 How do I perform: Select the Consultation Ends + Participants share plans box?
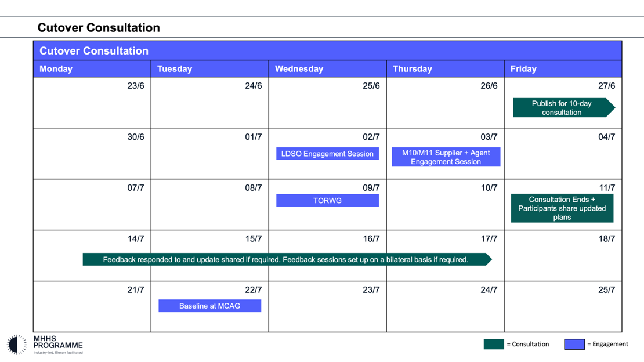[562, 208]
